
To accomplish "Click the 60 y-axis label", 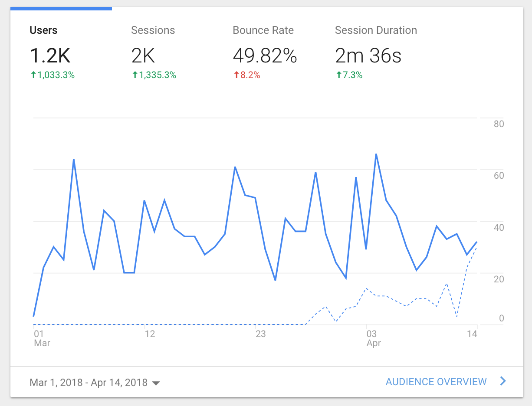I will click(499, 176).
